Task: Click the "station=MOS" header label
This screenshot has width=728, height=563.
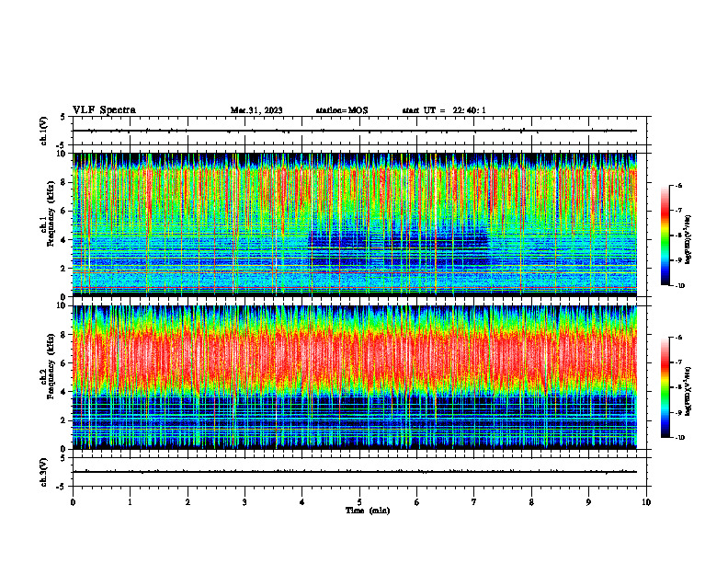Action: click(342, 110)
